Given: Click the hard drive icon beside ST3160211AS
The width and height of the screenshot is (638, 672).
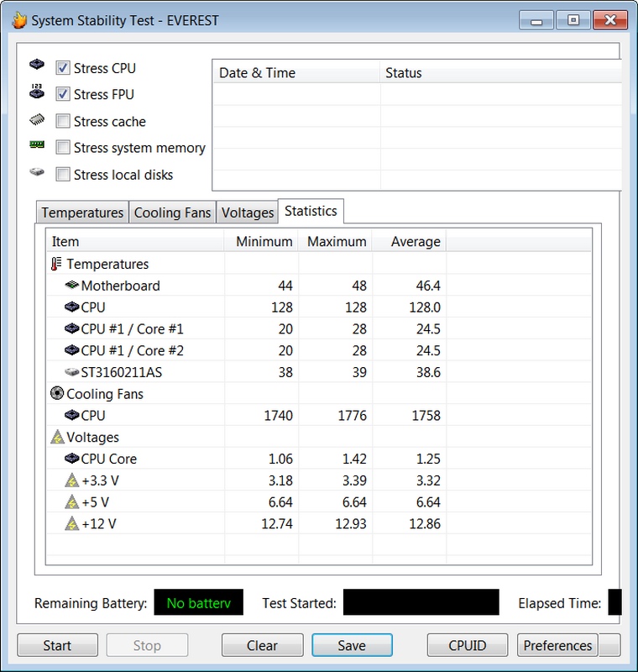Looking at the screenshot, I should pos(71,372).
